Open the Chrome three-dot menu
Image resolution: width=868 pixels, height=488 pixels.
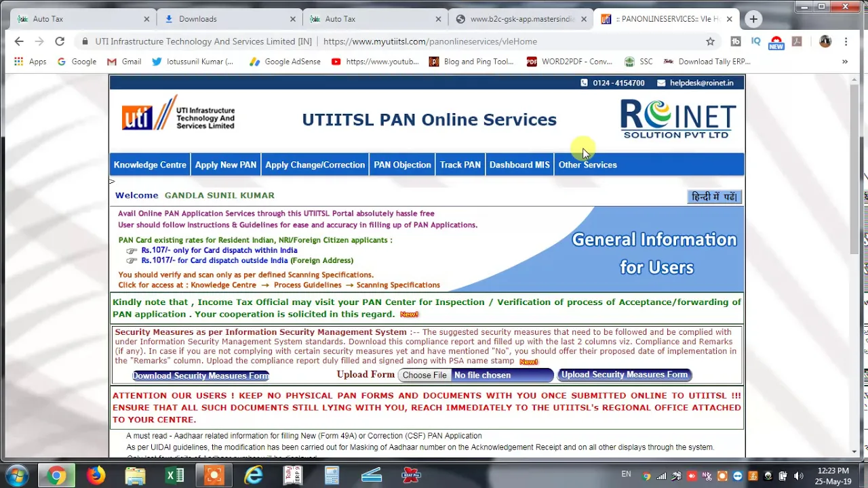coord(846,41)
